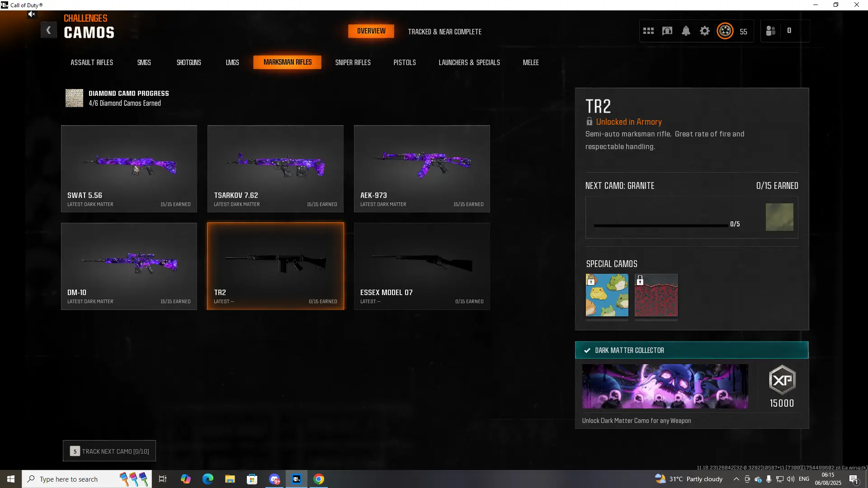Select the Essex Model 07 weapon card
Screen dimensions: 868x488
point(421,266)
